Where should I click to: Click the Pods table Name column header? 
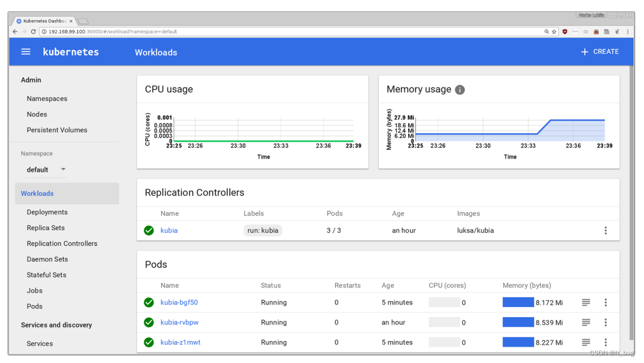coord(170,286)
